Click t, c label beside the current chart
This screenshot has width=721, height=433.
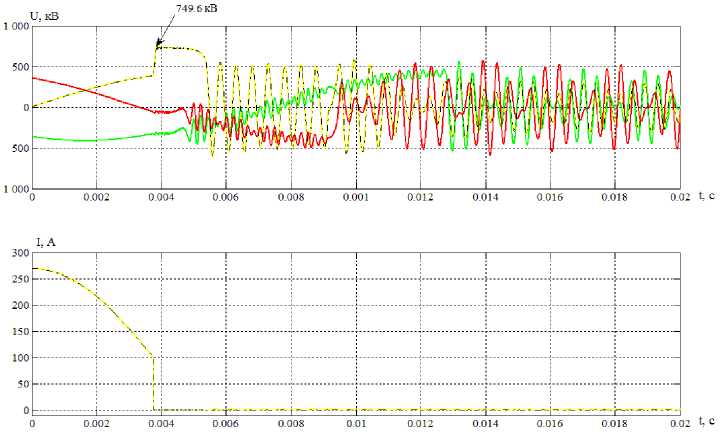pyautogui.click(x=707, y=421)
